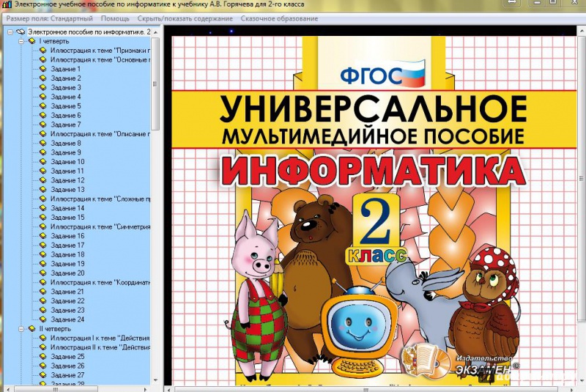Click the icon beside 'Иллюстрация к теме "Симметрия'
Screen dimensions: 586x392
point(43,226)
